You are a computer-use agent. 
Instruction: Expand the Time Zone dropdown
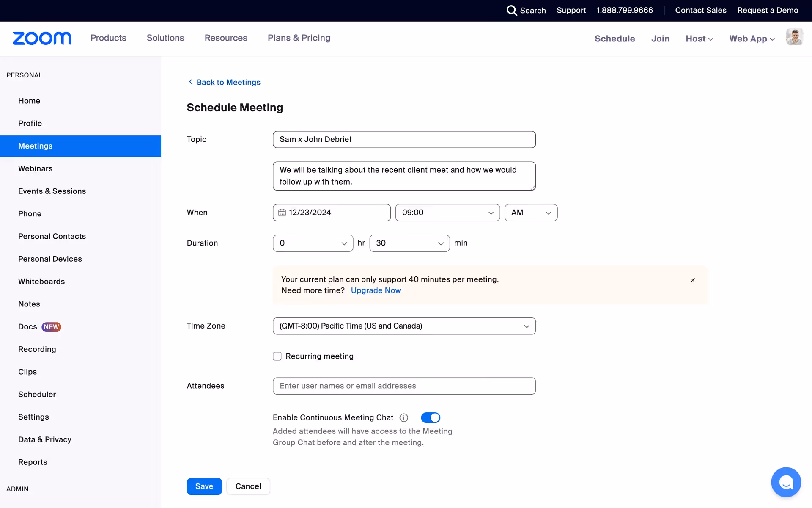[404, 326]
